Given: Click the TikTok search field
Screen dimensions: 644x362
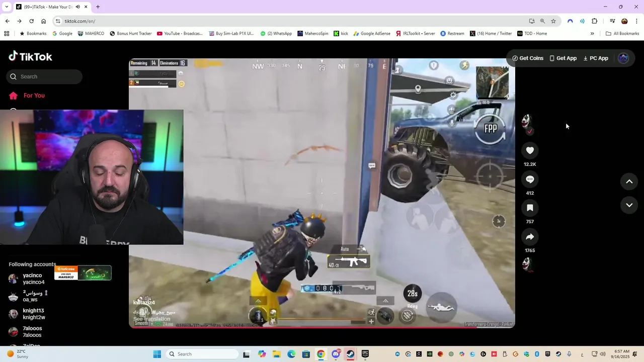Looking at the screenshot, I should (x=44, y=76).
